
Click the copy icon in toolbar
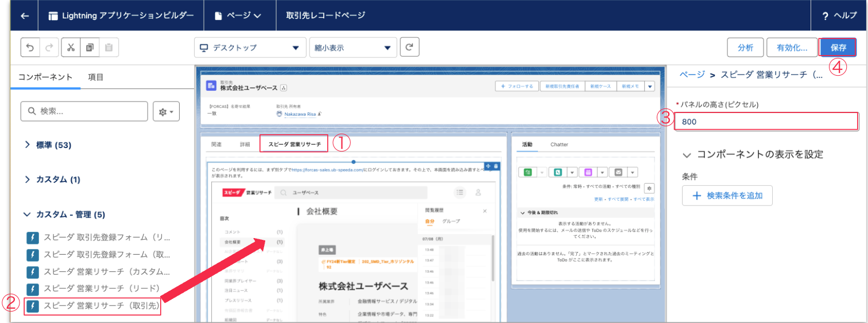90,48
